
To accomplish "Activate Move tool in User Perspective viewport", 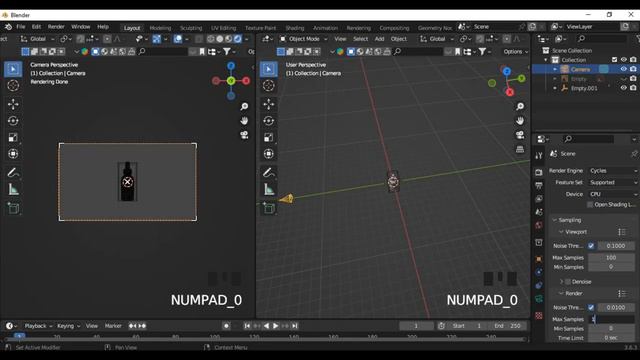I will click(269, 104).
